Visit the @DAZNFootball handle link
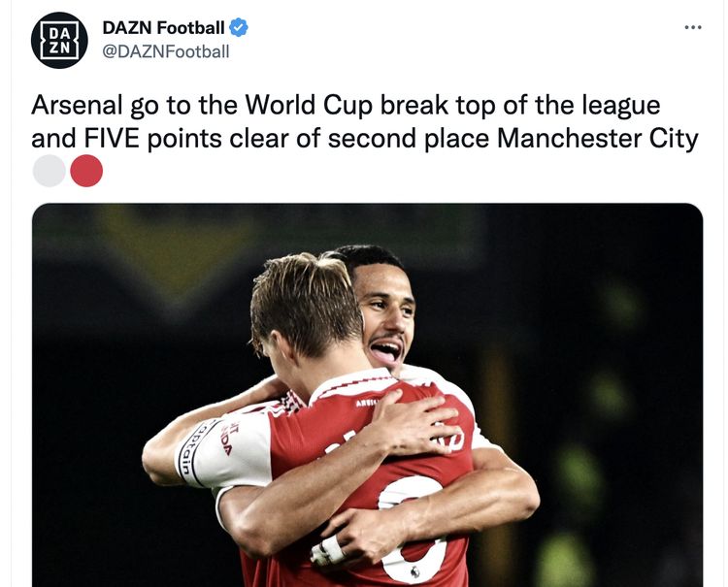728x587 pixels. point(166,51)
